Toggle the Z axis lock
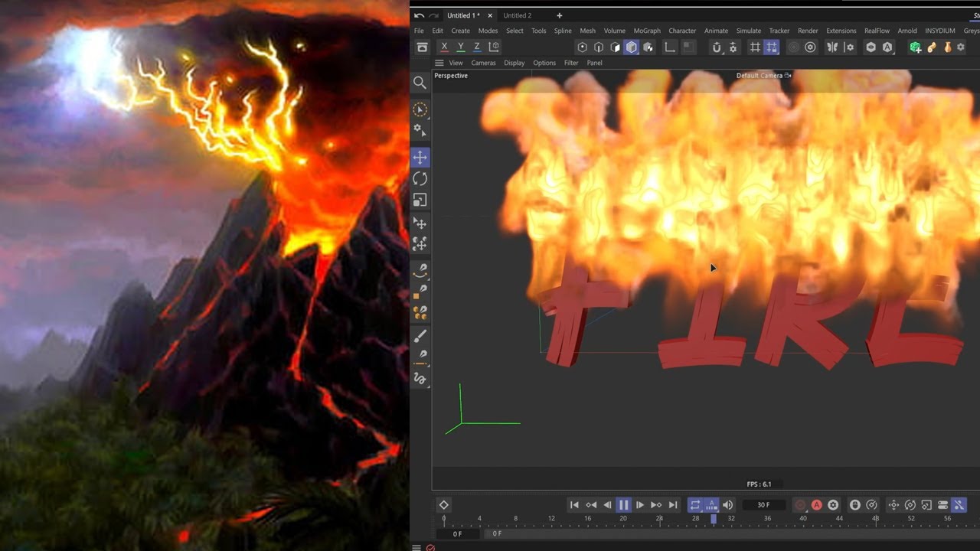This screenshot has width=980, height=551. point(477,47)
